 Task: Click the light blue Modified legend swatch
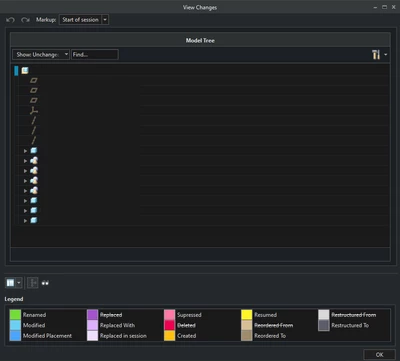(x=15, y=325)
